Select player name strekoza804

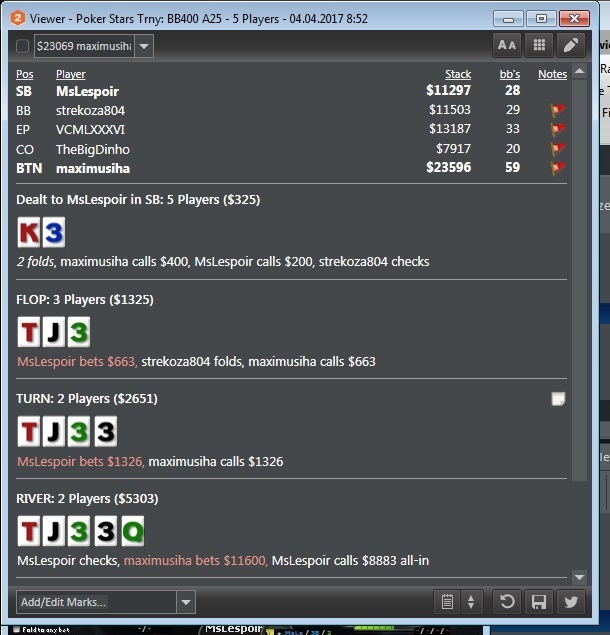pyautogui.click(x=90, y=111)
